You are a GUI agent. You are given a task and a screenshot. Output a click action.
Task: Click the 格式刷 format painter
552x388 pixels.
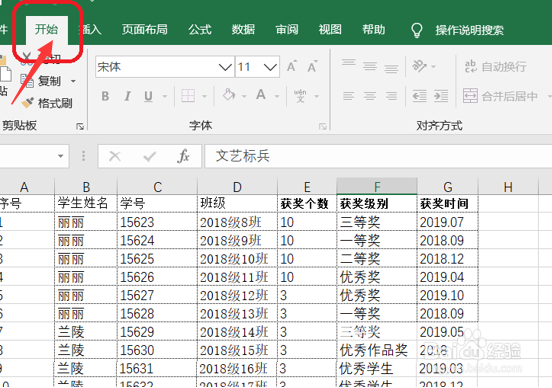(47, 103)
